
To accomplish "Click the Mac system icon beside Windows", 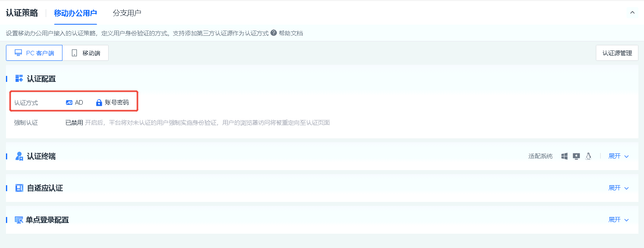I will [x=576, y=156].
